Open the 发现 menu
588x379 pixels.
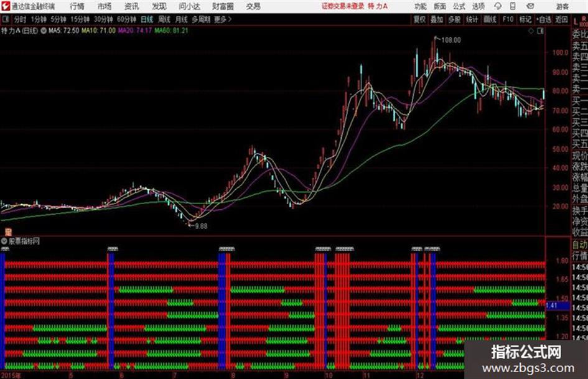click(x=159, y=6)
